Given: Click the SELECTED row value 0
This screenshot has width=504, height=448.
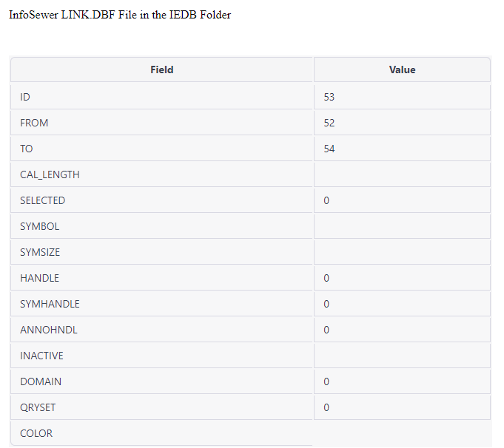Looking at the screenshot, I should pyautogui.click(x=326, y=200).
